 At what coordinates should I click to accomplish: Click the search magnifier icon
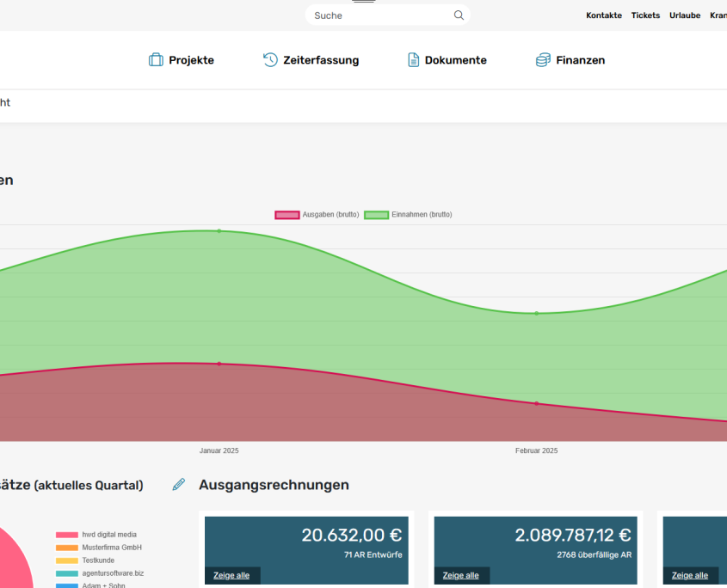pos(459,15)
